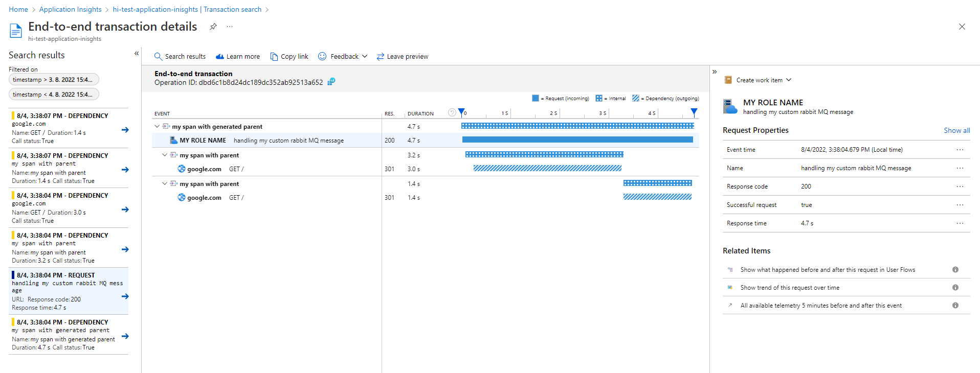Click the MY ROLE NAME request duration bar
980x373 pixels.
(x=577, y=140)
